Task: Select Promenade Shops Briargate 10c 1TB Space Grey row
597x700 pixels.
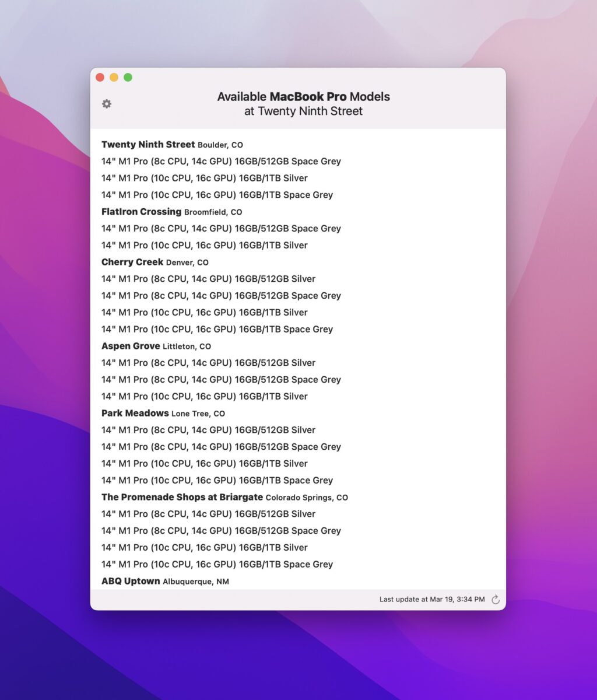Action: (217, 565)
